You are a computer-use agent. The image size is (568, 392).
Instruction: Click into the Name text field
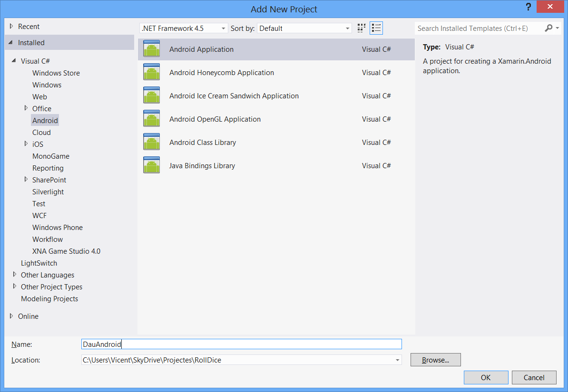242,344
